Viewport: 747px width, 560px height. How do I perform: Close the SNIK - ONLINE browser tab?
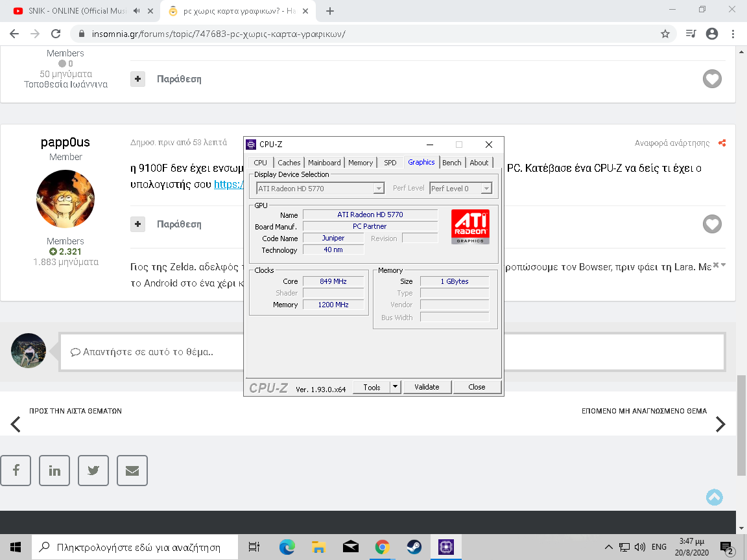[x=150, y=11]
